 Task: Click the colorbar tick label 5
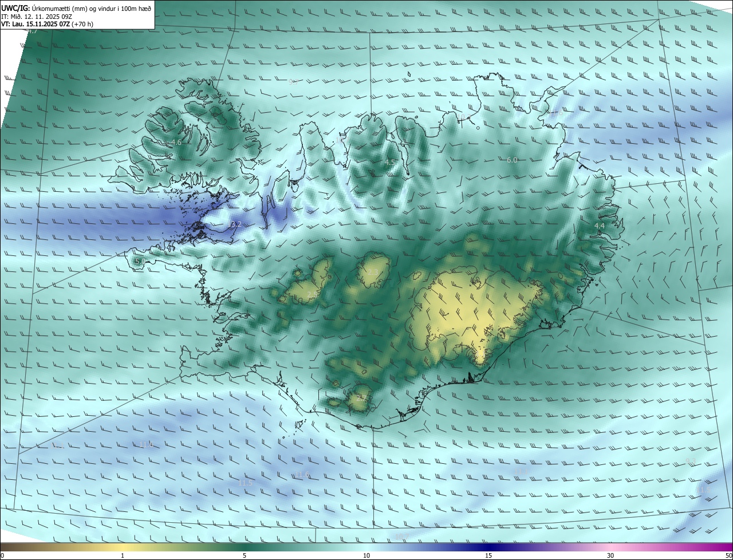pos(245,555)
